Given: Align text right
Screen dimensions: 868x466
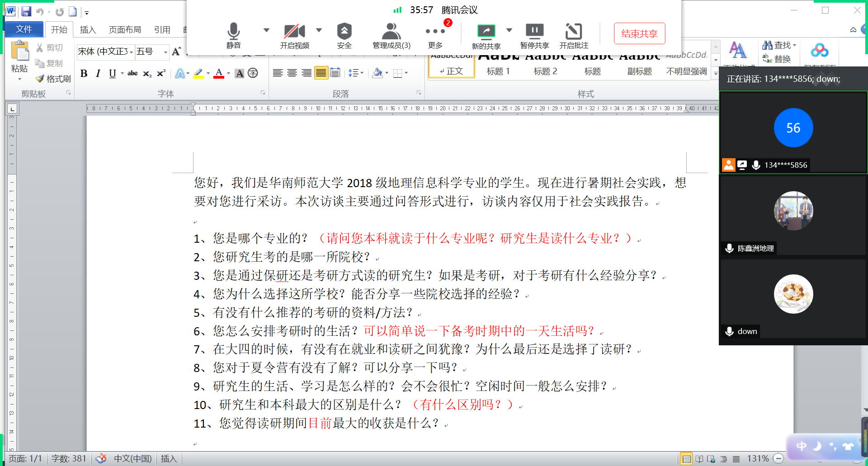Looking at the screenshot, I should 307,73.
